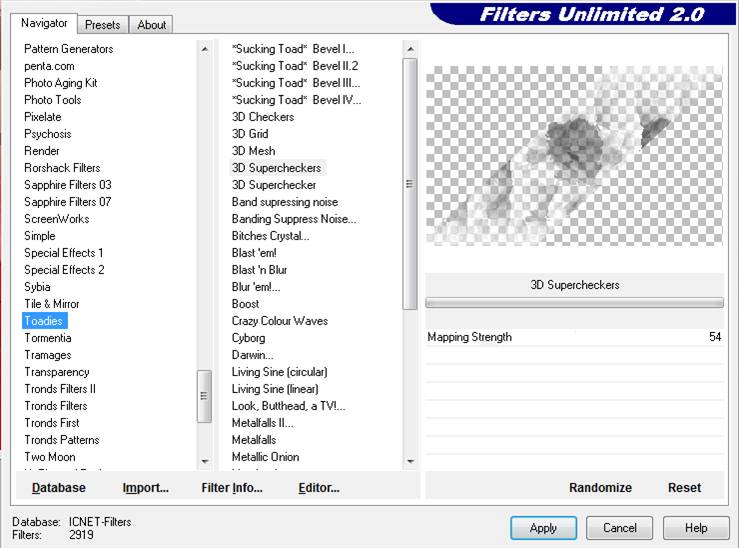739x548 pixels.
Task: Select the Tormentia filter category
Action: 48,338
